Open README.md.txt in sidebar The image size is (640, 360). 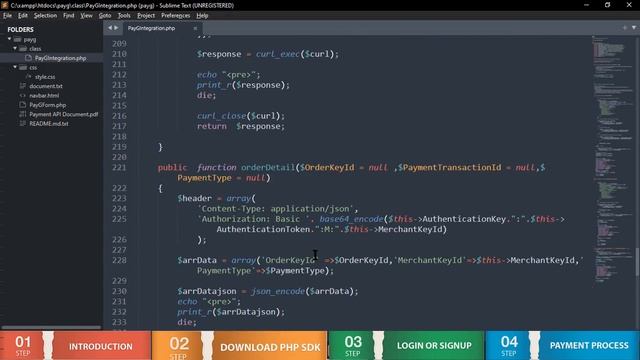pyautogui.click(x=49, y=124)
